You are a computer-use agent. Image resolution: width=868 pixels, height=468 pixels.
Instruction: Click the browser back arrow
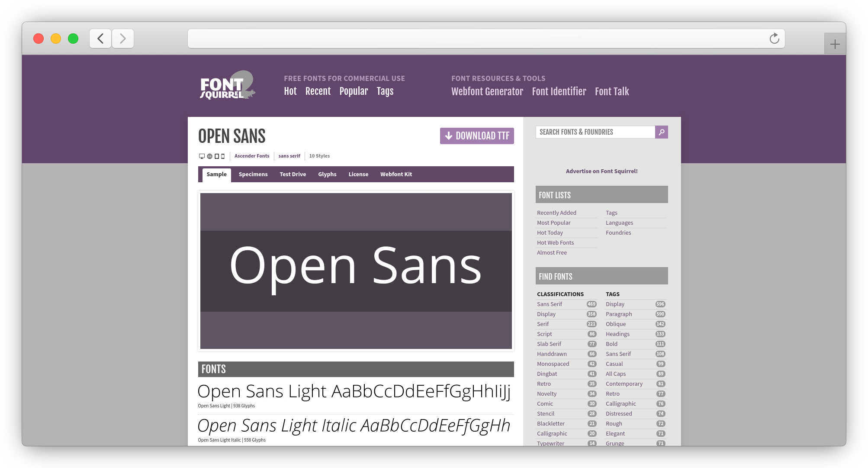(100, 39)
